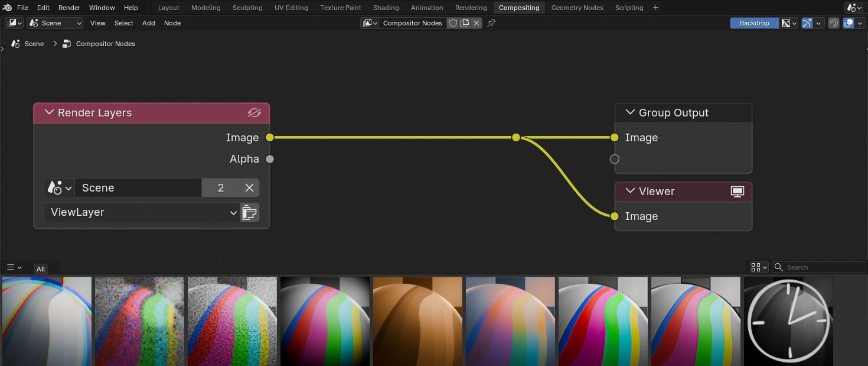The image size is (868, 366).
Task: Toggle node snapping in header
Action: point(833,23)
